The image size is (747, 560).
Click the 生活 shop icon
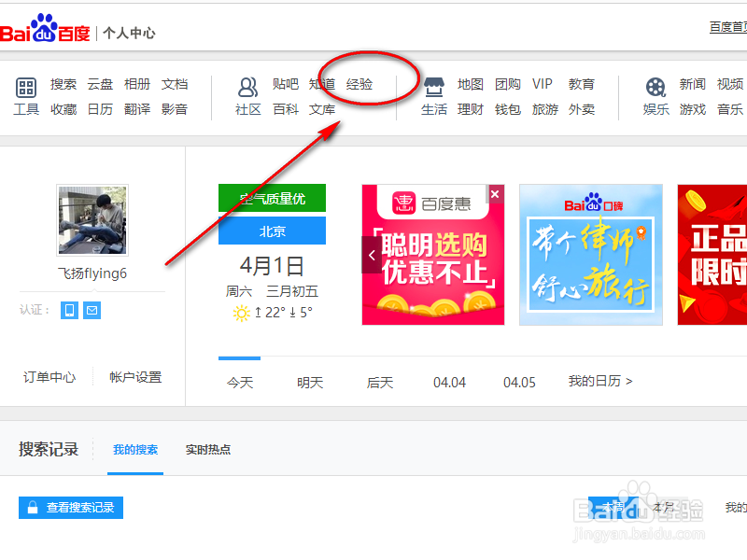click(434, 87)
